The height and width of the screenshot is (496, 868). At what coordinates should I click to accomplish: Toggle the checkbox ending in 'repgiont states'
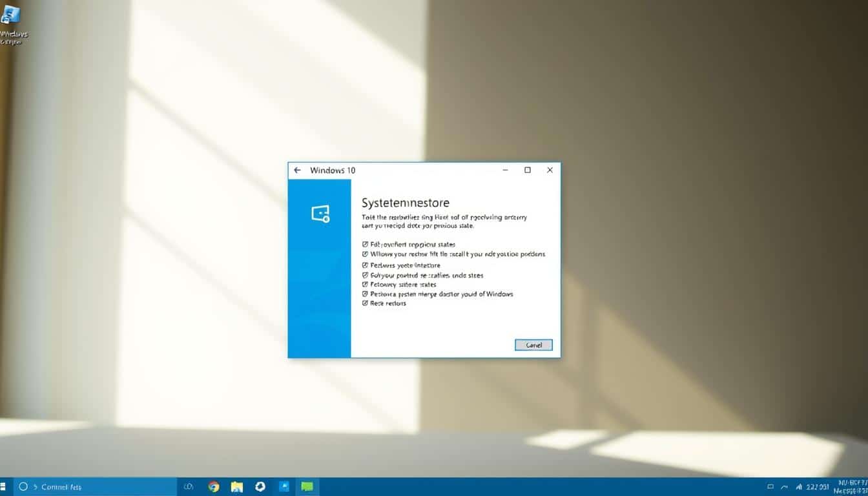(x=365, y=245)
